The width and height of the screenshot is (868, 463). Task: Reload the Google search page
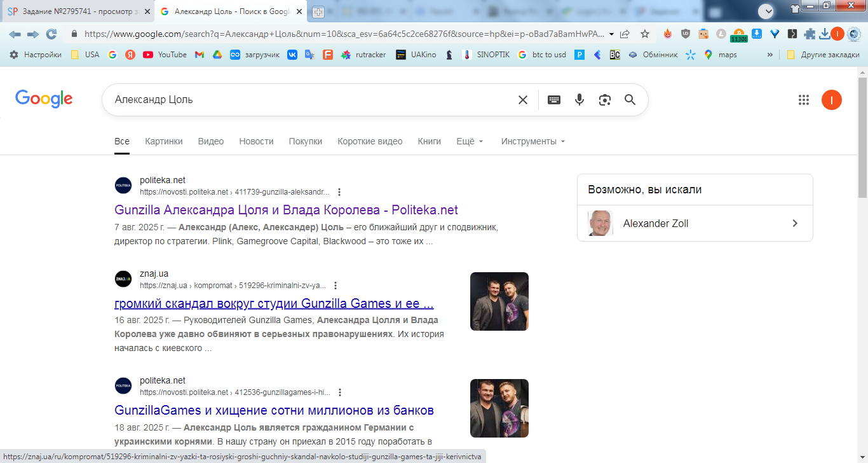point(51,34)
